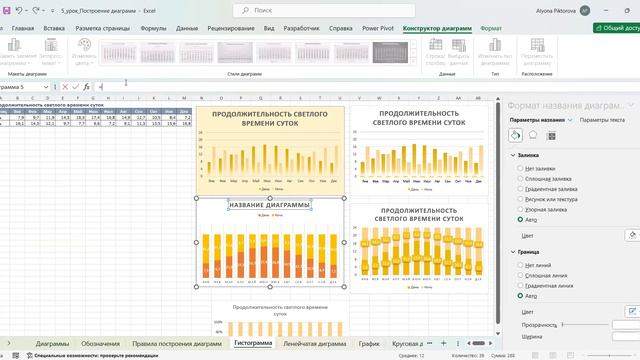
Task: Click the Поиск search box
Action: coord(324,10)
